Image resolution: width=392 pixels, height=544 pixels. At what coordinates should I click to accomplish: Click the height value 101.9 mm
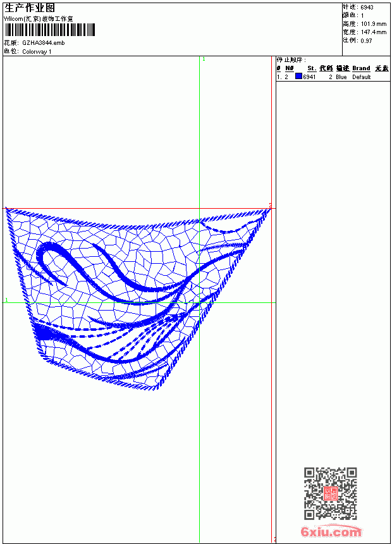click(x=374, y=24)
